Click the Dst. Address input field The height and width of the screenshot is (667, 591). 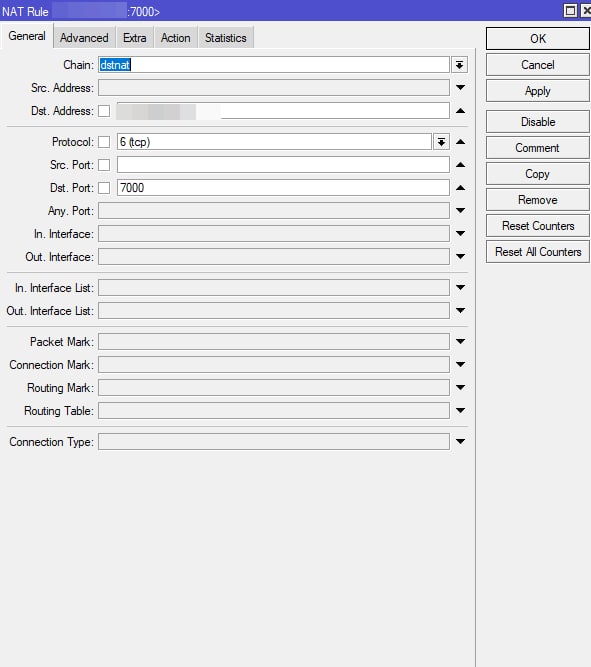tap(283, 111)
